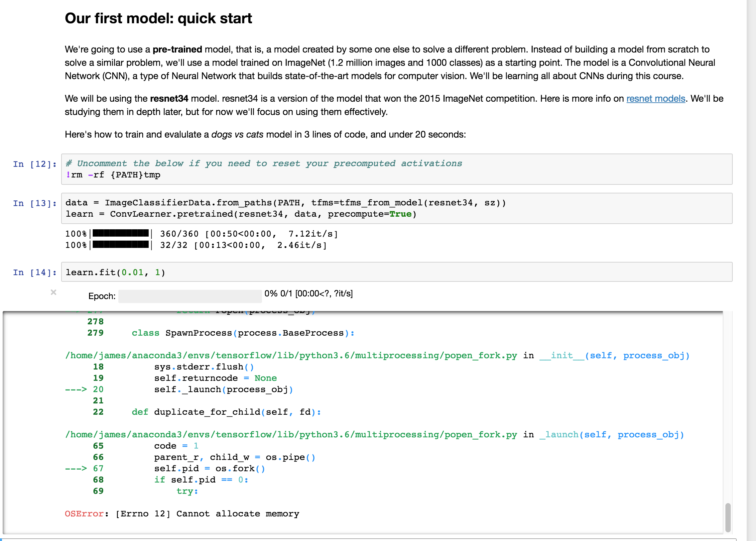756x541 pixels.
Task: Click the page's vertical scrollbar track
Action: coord(751,267)
